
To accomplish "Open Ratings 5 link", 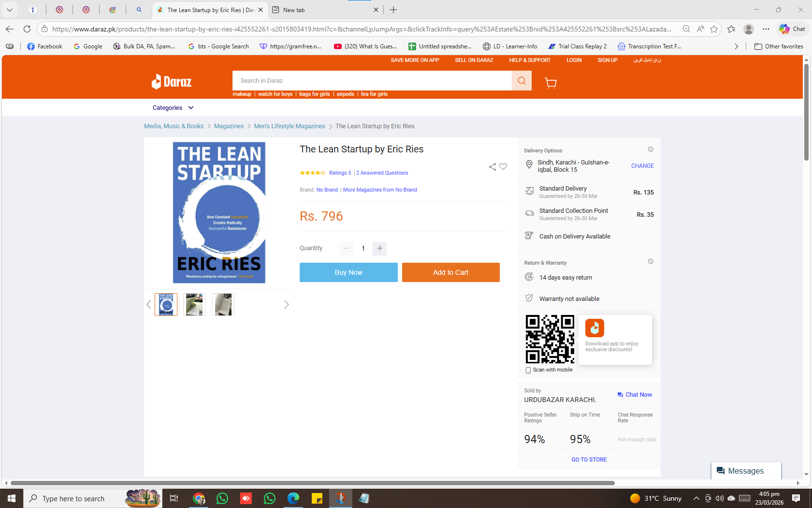I will click(340, 173).
